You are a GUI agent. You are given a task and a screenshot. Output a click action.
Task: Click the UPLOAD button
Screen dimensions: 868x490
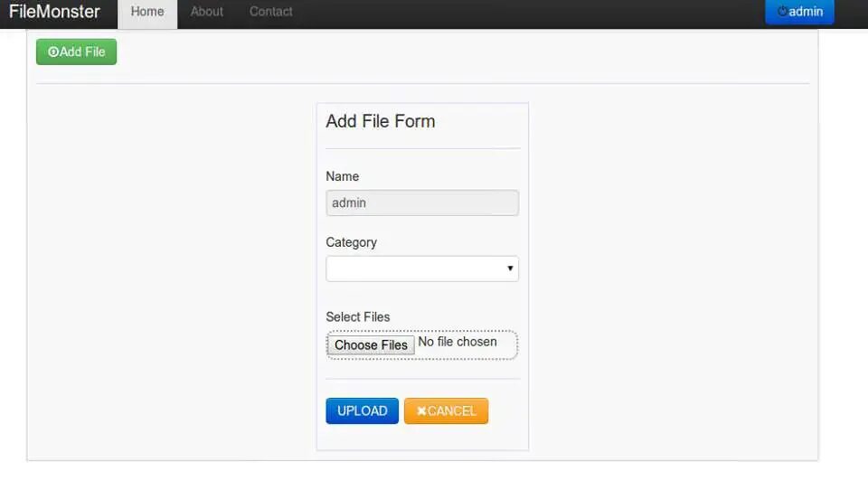(362, 410)
